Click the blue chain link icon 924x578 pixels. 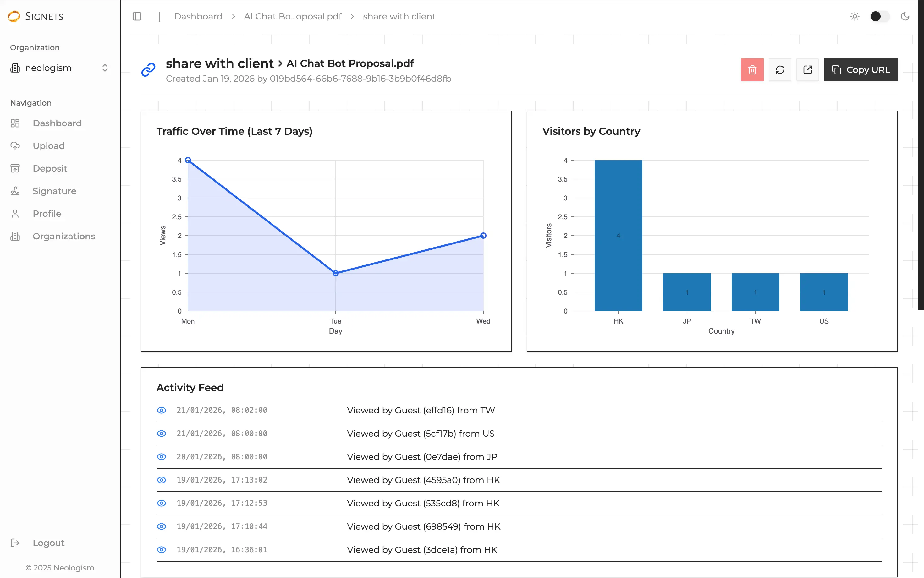(x=148, y=69)
